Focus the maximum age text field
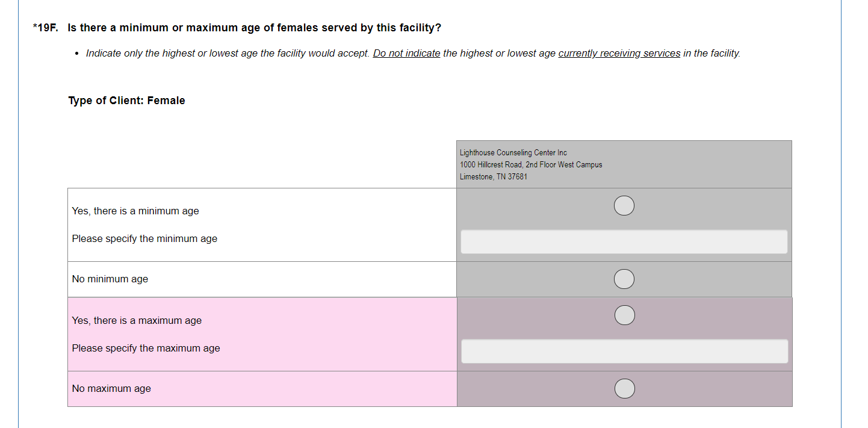Screen dimensions: 868x428 pyautogui.click(x=624, y=351)
